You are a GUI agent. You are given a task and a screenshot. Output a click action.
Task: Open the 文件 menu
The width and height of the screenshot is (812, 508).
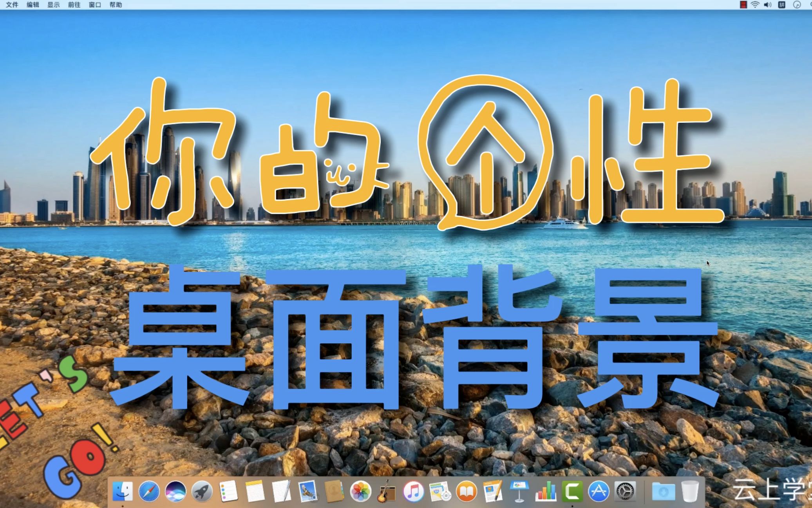[x=12, y=5]
